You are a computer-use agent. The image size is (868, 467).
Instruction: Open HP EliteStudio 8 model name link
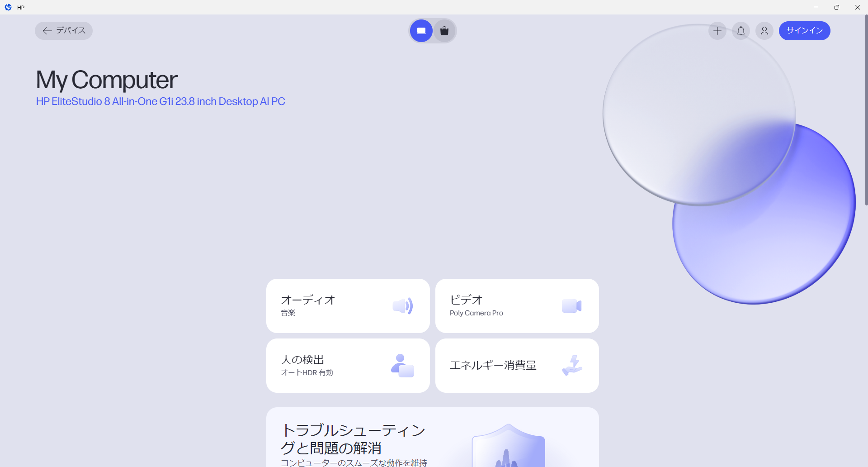(x=160, y=101)
